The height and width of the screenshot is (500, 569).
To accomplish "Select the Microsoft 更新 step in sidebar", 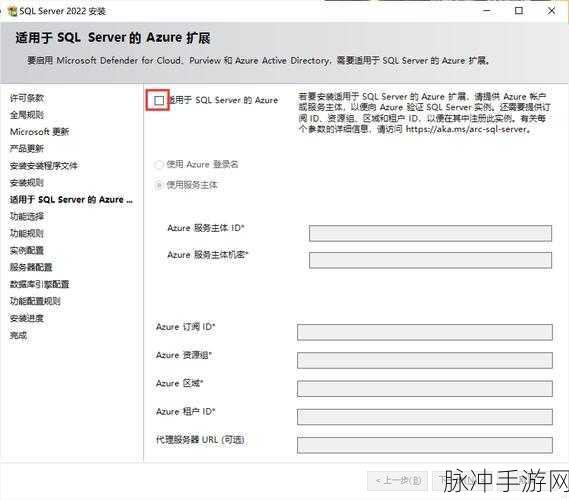I will pyautogui.click(x=39, y=132).
